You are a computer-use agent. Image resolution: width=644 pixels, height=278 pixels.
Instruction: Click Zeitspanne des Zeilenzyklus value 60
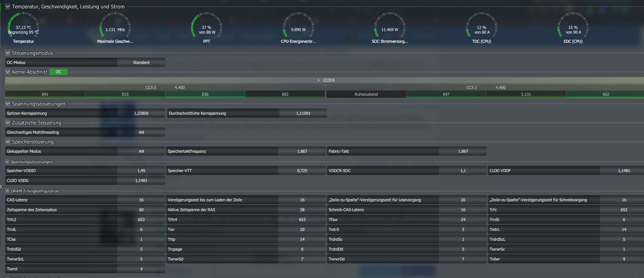(141, 210)
